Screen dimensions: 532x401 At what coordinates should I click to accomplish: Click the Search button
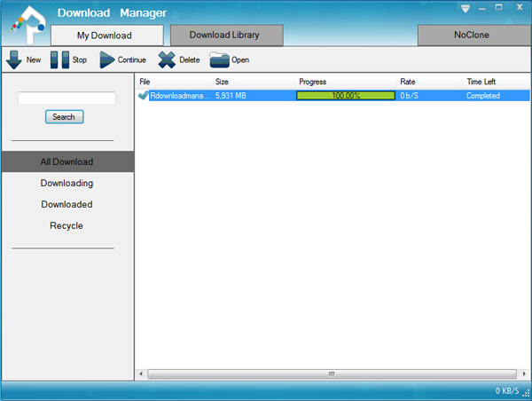pyautogui.click(x=65, y=117)
